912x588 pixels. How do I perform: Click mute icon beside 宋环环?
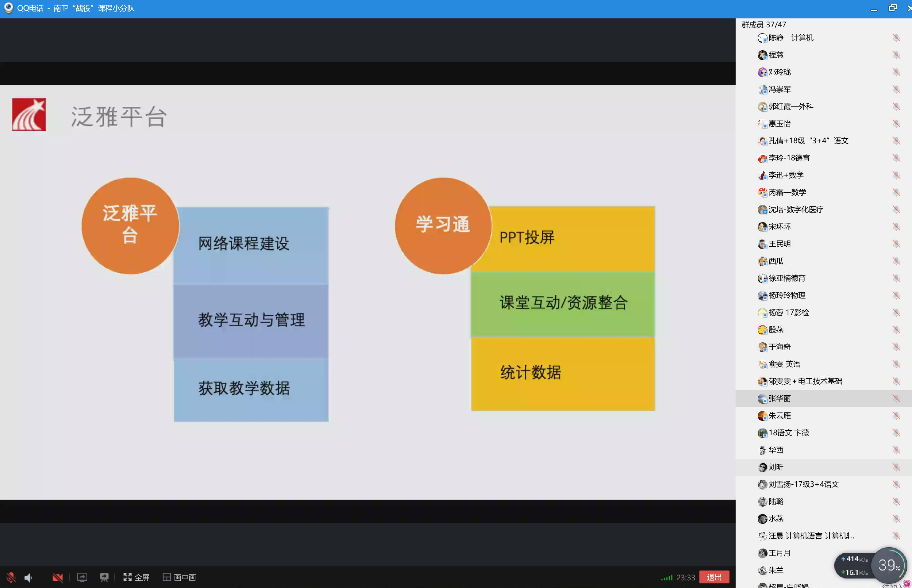(896, 227)
